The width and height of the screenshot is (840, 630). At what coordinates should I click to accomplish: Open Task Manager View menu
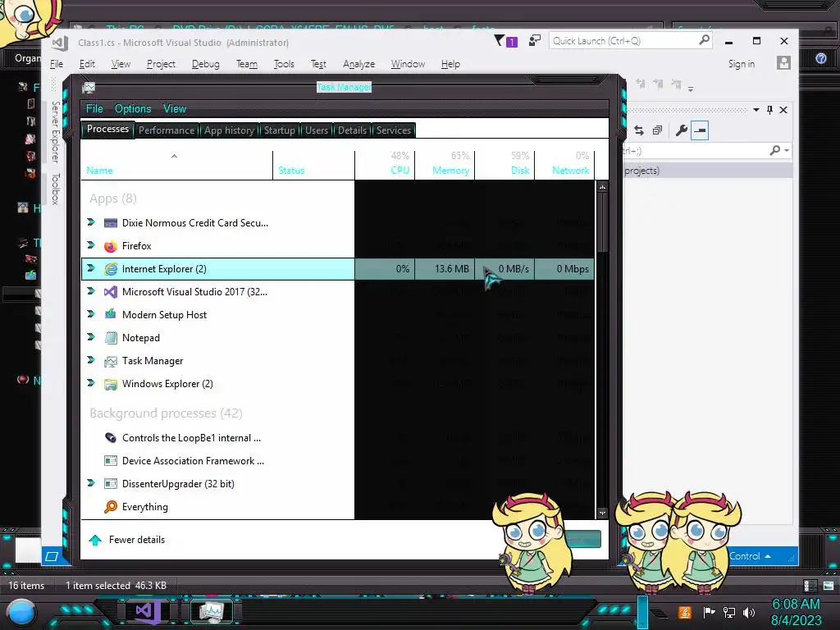pos(175,109)
